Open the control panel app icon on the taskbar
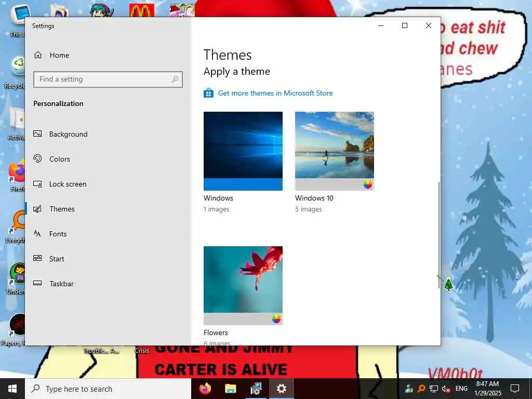This screenshot has height=399, width=532. pyautogui.click(x=256, y=389)
